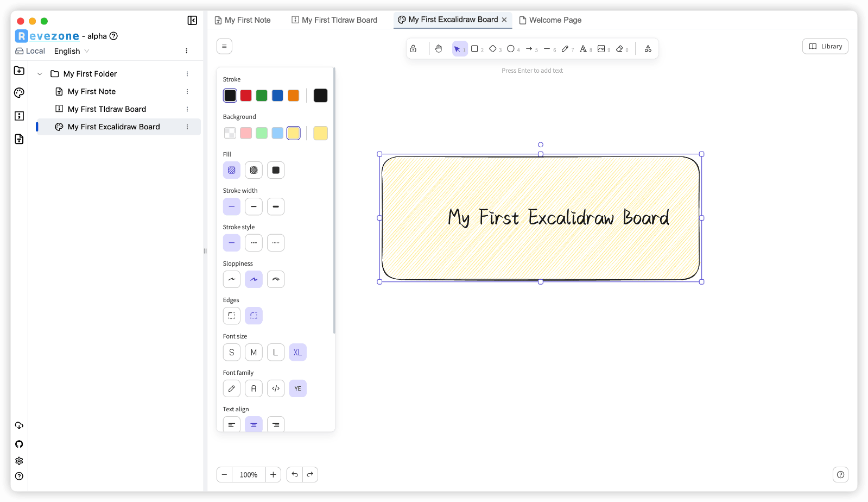The height and width of the screenshot is (502, 868).
Task: Pick the red stroke color swatch
Action: (246, 96)
